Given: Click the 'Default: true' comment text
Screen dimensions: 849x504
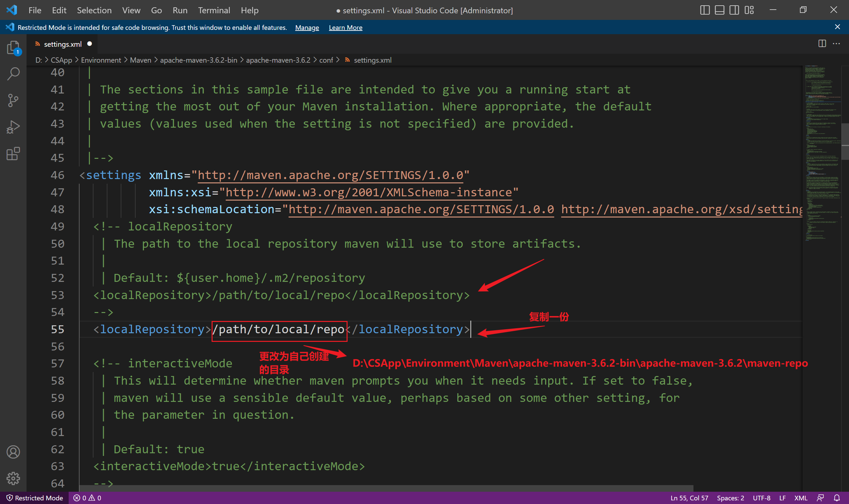Looking at the screenshot, I should [159, 449].
